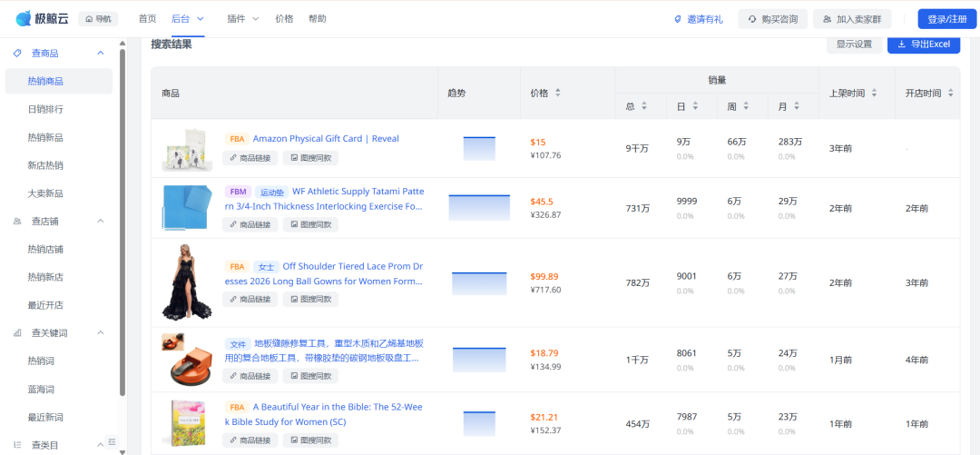Expand the 插件 dropdown menu

click(243, 19)
